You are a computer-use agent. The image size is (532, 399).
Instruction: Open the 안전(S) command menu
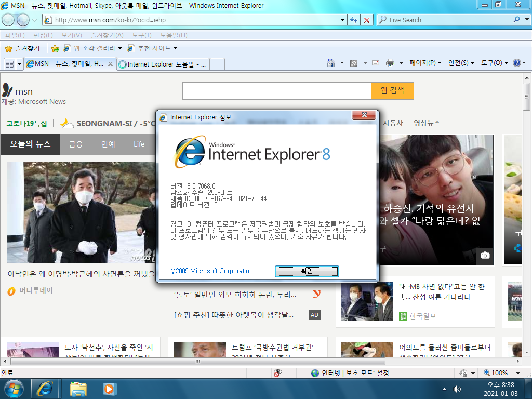[461, 63]
